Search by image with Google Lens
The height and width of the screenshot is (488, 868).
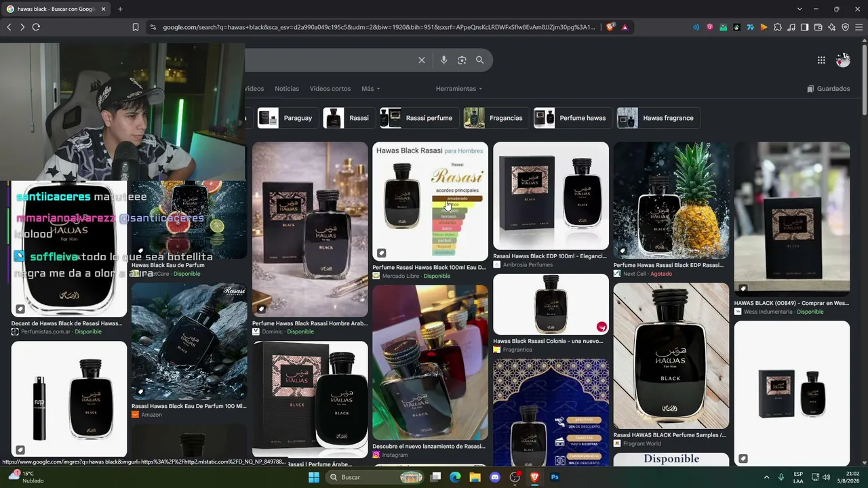click(462, 60)
